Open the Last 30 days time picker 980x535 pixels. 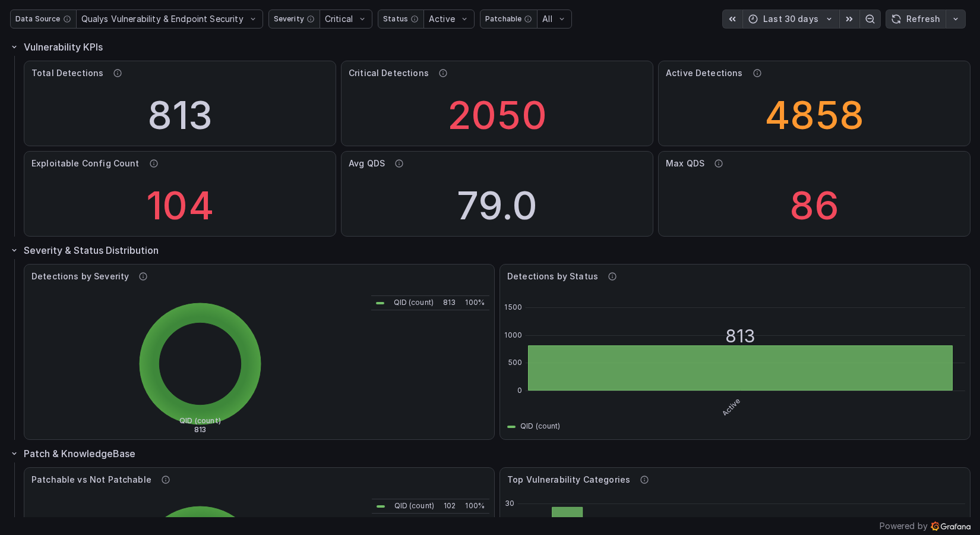(x=791, y=19)
